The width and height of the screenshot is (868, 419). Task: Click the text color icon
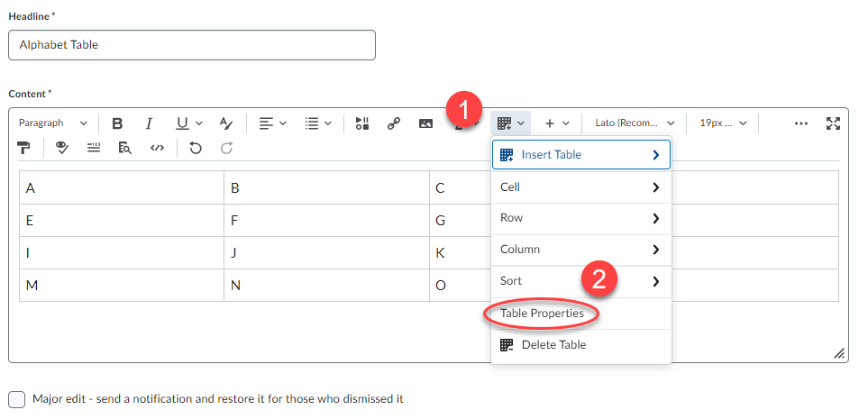click(226, 123)
